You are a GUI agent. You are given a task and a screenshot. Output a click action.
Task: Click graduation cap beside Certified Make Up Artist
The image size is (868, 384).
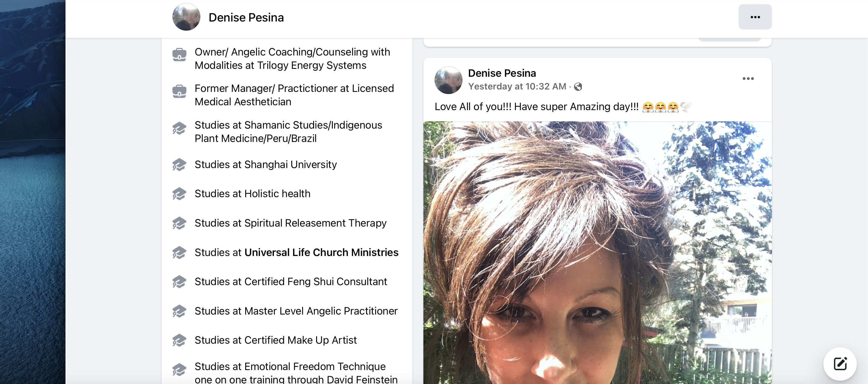tap(179, 340)
